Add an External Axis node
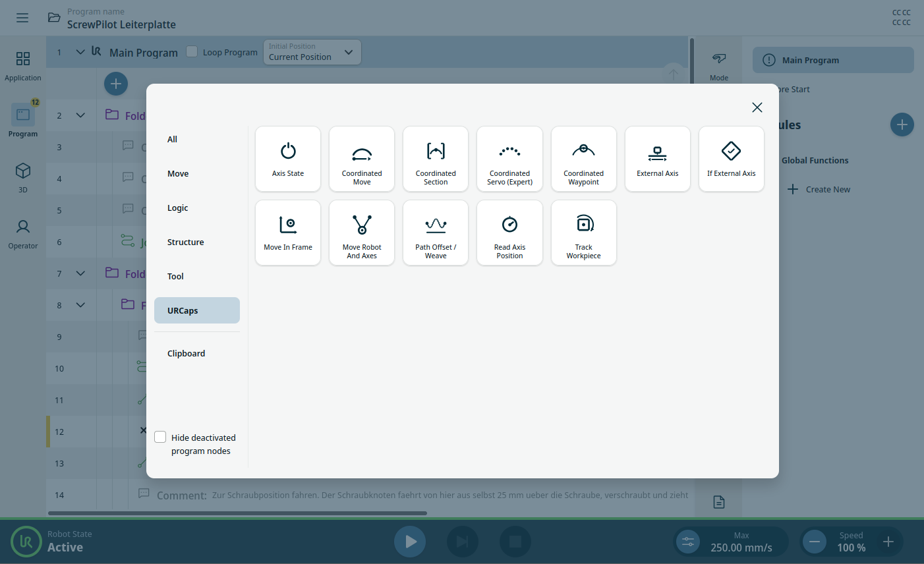The image size is (924, 564). point(657,159)
